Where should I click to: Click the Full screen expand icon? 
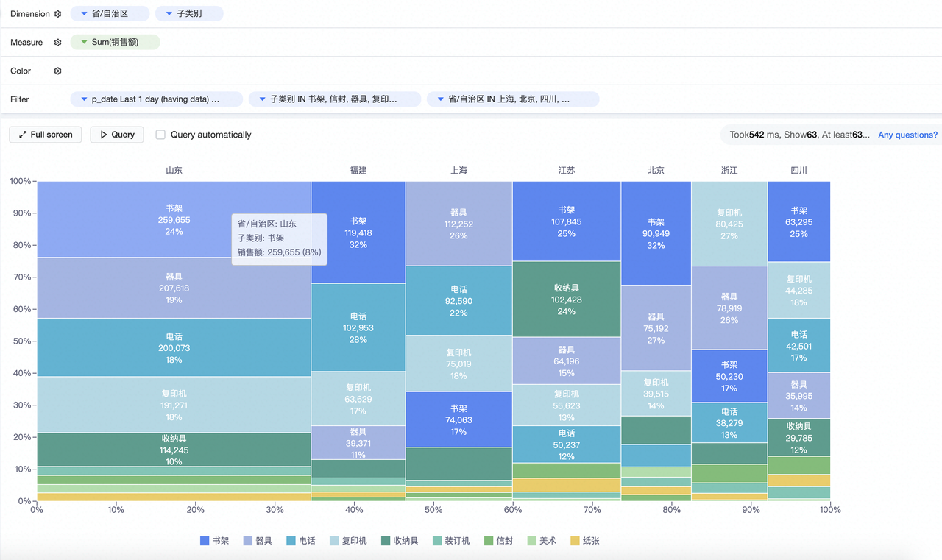23,135
